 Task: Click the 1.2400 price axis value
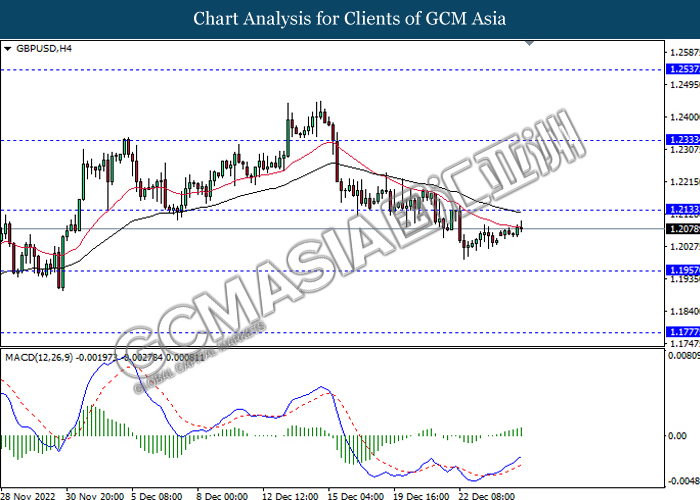click(x=685, y=117)
